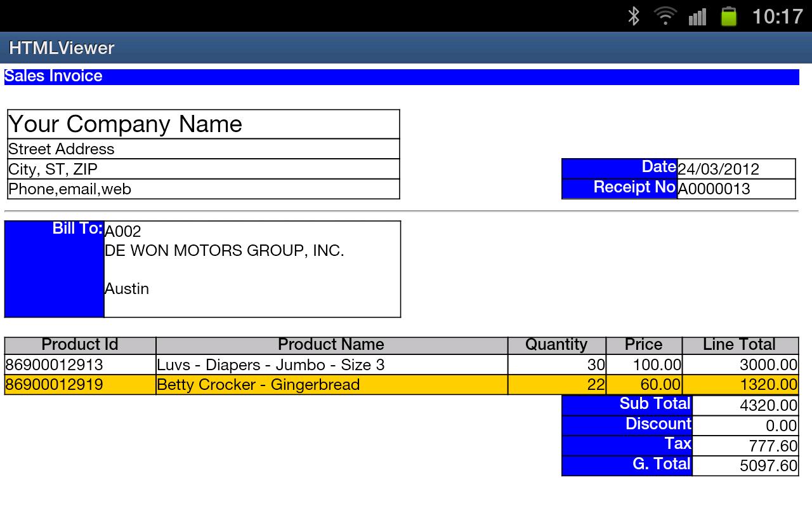Tap DE WON MOTORS GROUP, INC.

pyautogui.click(x=225, y=251)
